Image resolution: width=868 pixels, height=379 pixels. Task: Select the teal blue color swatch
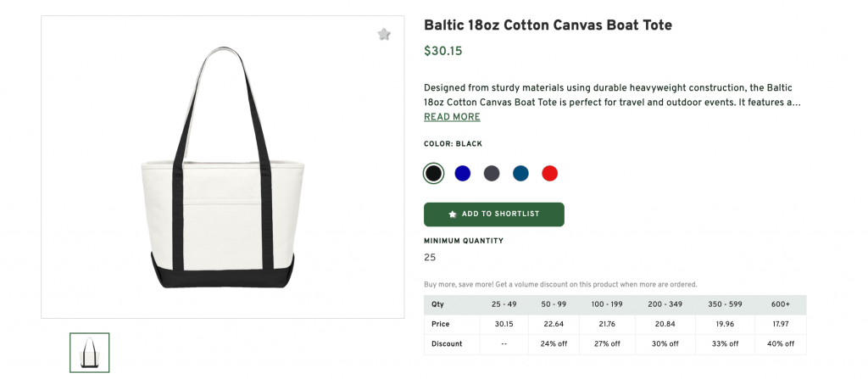[520, 174]
